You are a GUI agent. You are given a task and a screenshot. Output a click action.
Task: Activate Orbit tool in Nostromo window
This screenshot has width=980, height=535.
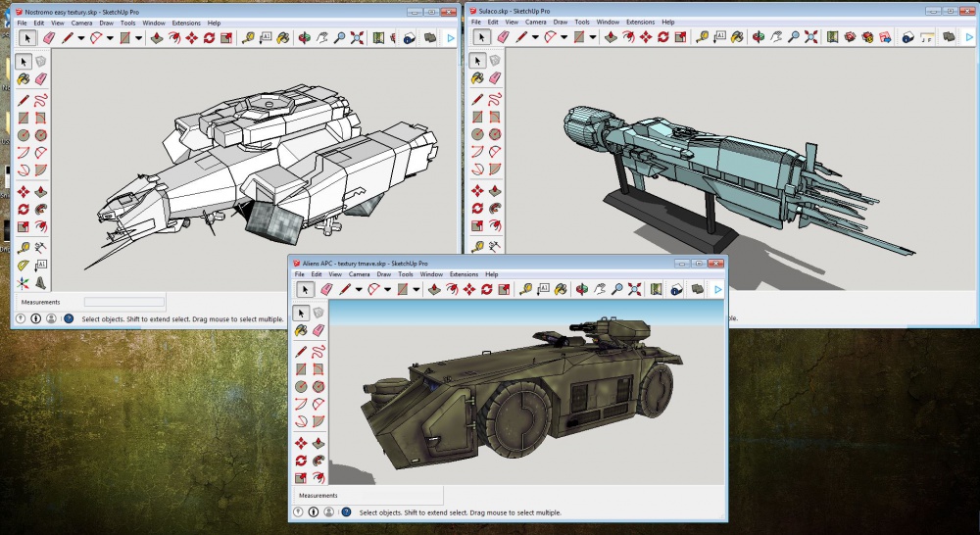tap(305, 38)
